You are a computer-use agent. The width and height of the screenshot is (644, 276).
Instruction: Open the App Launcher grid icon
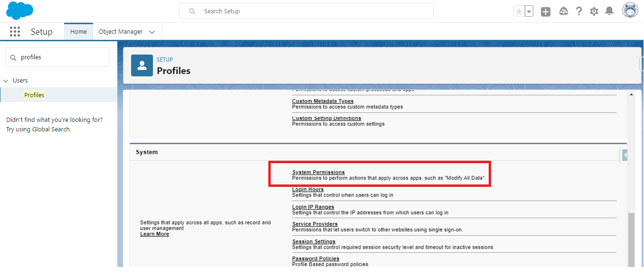click(15, 32)
